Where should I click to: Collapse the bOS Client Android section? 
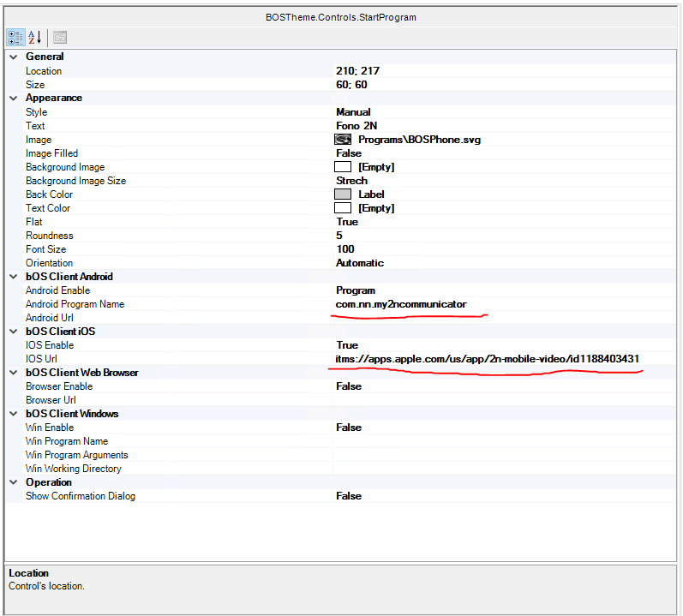click(13, 277)
